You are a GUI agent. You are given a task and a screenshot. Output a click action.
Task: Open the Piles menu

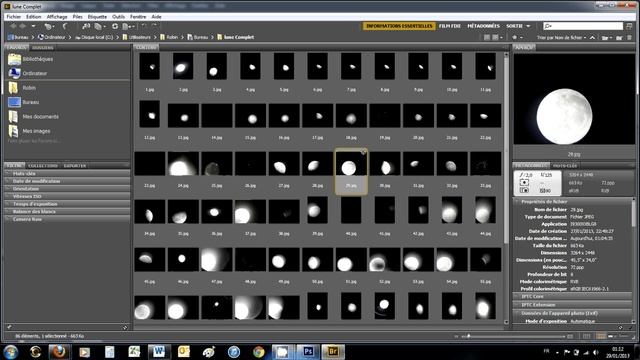(78, 17)
